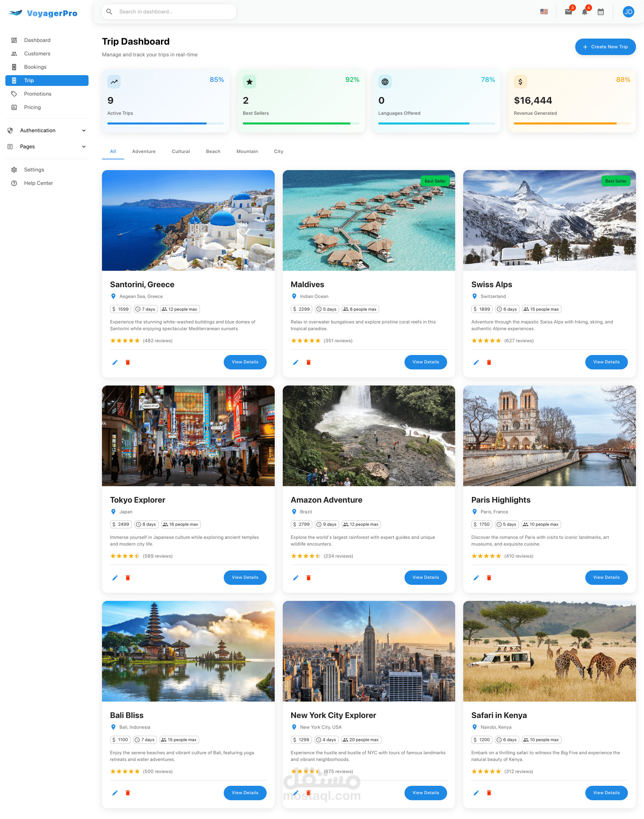Edit the Santorini, Greece trip

(115, 362)
